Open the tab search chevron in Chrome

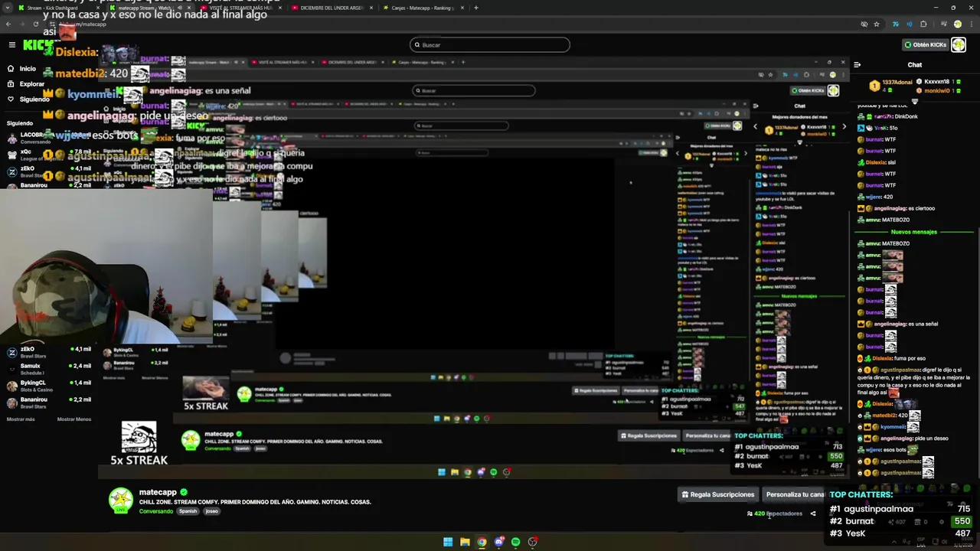(8, 8)
